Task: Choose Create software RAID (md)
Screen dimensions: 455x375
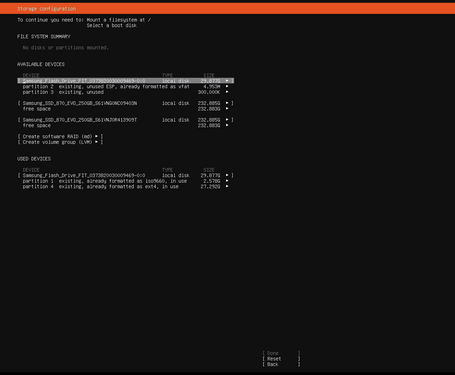Action: (x=60, y=136)
